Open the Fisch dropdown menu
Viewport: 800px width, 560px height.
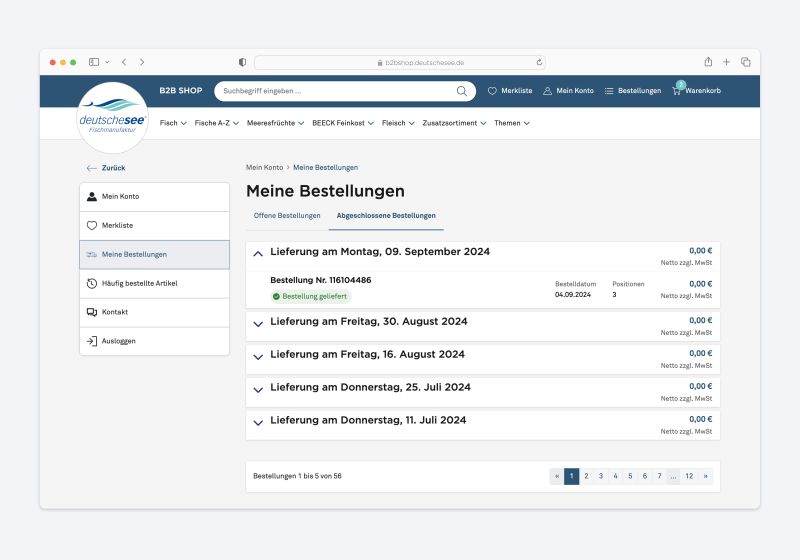173,123
